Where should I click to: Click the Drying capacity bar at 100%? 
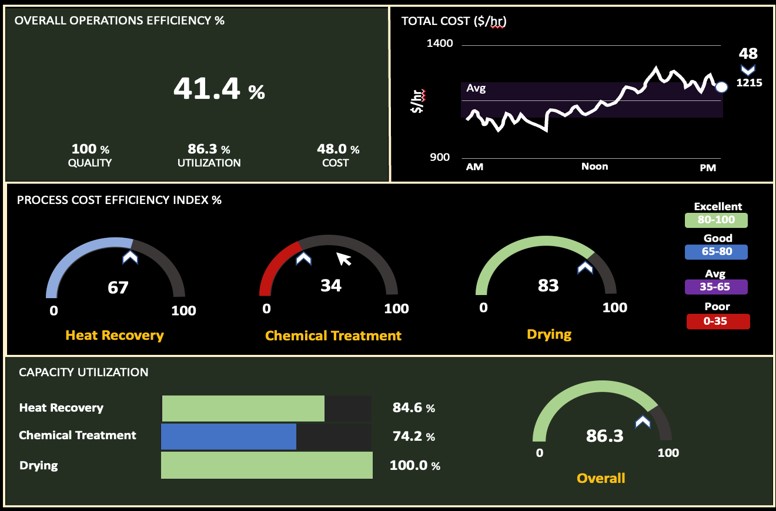tap(266, 465)
